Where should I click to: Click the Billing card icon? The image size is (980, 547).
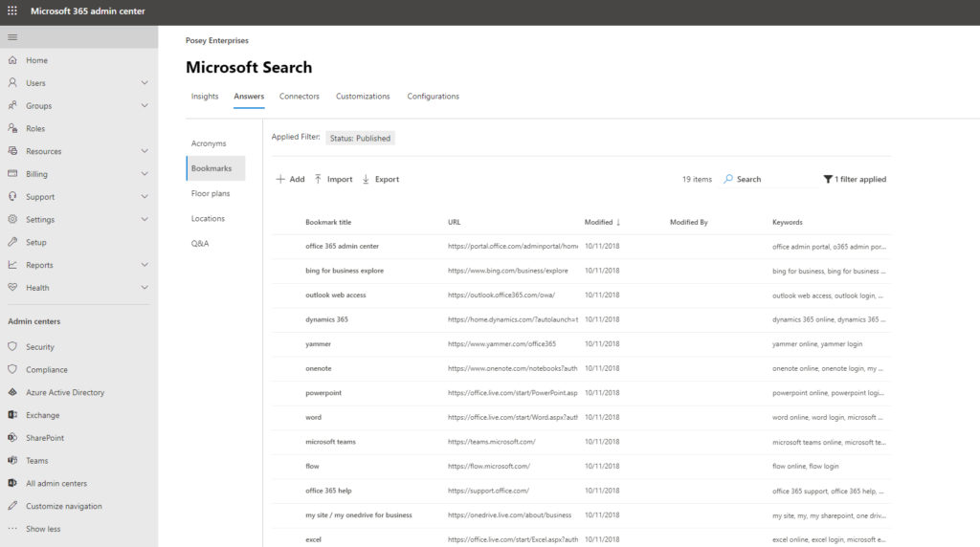pos(12,174)
